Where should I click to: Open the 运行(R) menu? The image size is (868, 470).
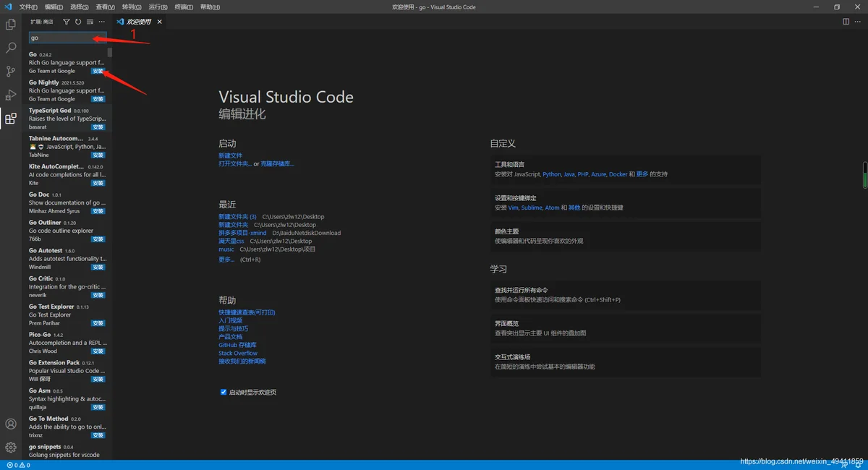[158, 7]
